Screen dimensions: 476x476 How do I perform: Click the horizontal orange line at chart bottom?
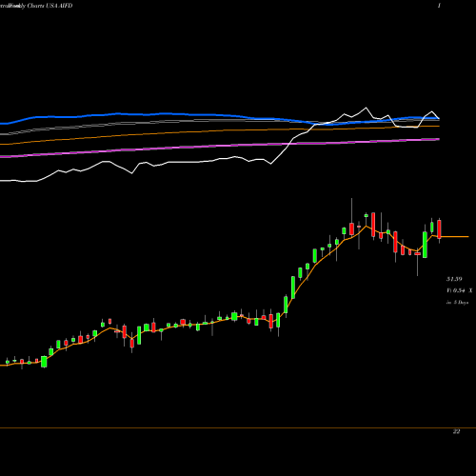pos(238,428)
